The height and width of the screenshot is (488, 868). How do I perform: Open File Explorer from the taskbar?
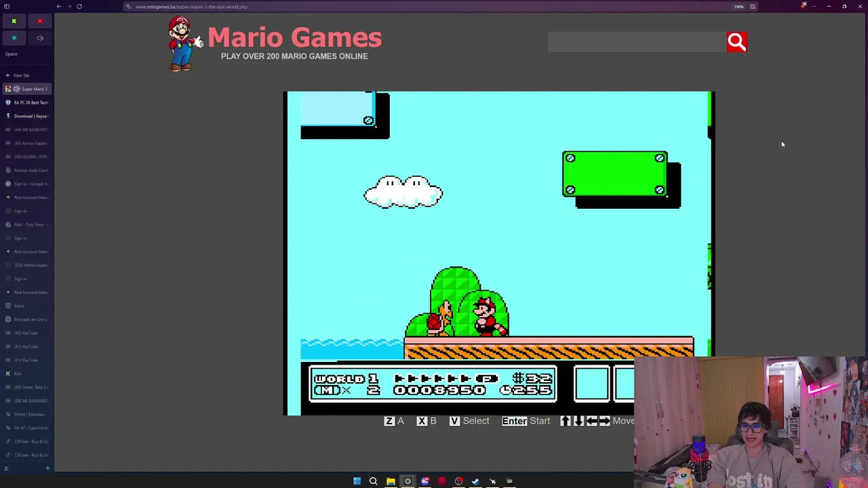pyautogui.click(x=391, y=481)
